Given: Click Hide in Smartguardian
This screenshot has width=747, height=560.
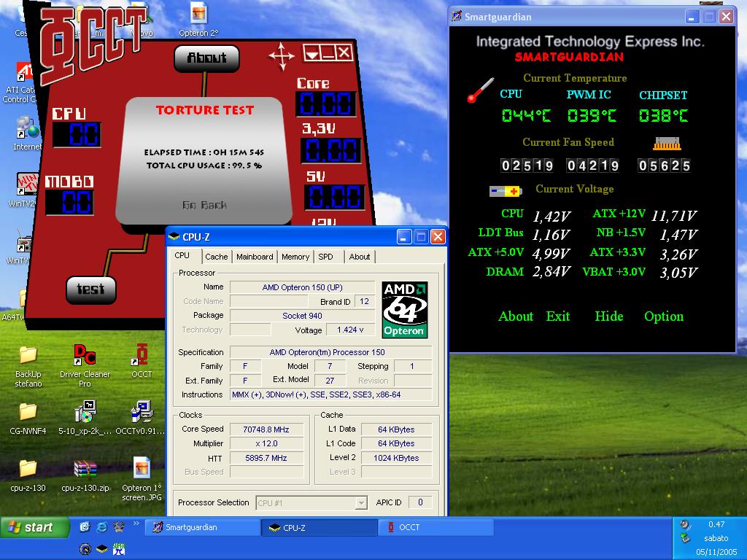Looking at the screenshot, I should (x=609, y=316).
